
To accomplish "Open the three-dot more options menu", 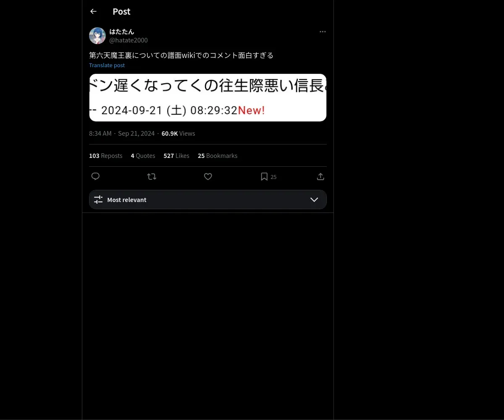I will (x=323, y=31).
